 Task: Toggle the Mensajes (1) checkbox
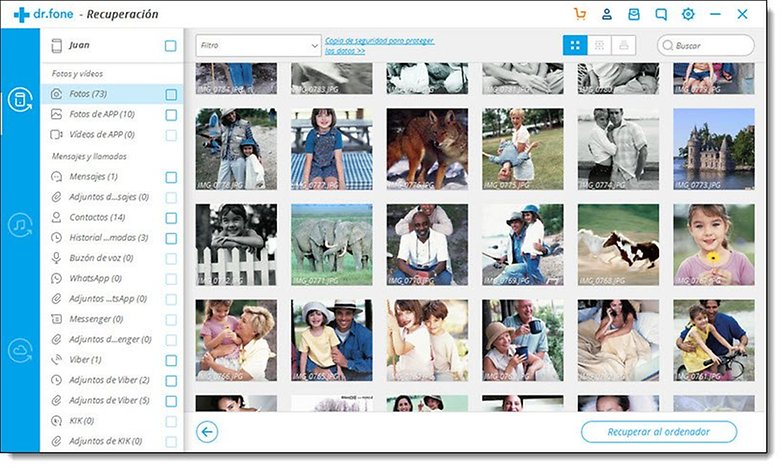pyautogui.click(x=171, y=177)
